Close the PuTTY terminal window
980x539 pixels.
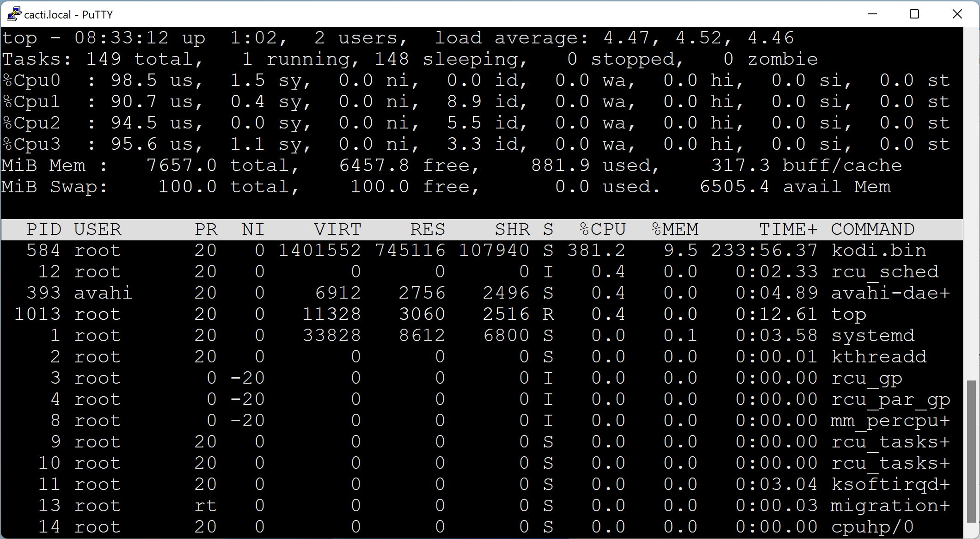[957, 14]
